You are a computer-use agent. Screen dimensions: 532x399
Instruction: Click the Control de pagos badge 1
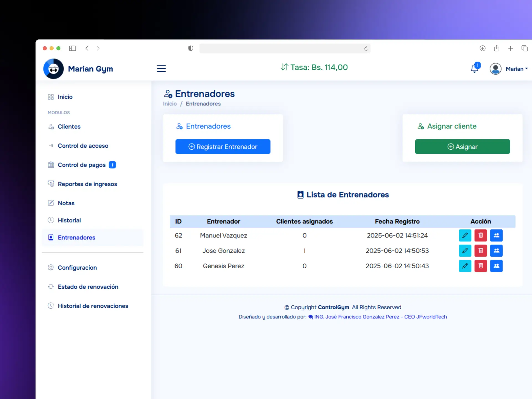pyautogui.click(x=112, y=165)
